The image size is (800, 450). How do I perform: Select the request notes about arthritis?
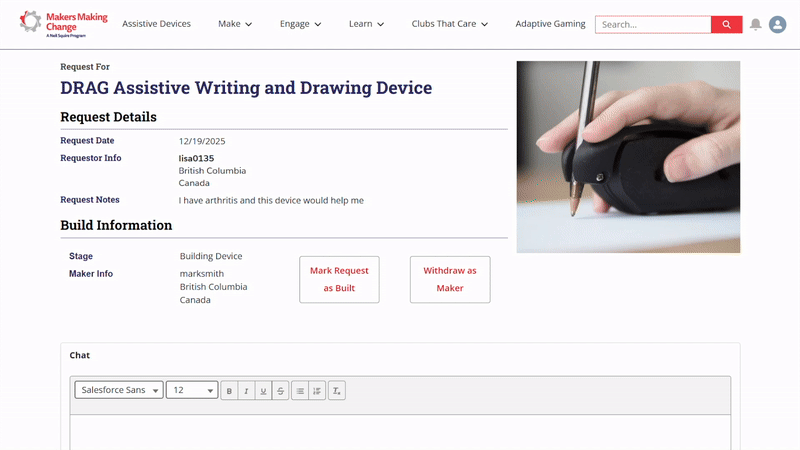(x=271, y=201)
